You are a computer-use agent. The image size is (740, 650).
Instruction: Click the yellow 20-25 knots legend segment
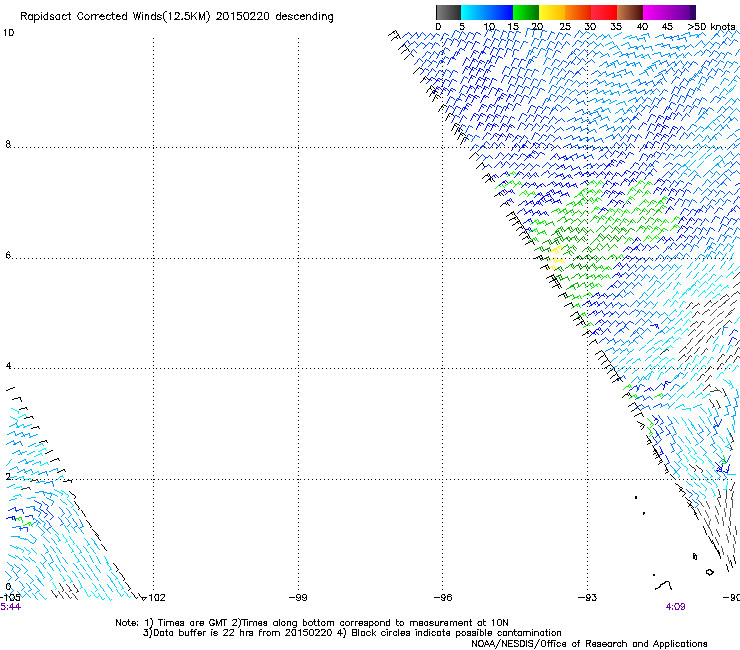pyautogui.click(x=552, y=12)
